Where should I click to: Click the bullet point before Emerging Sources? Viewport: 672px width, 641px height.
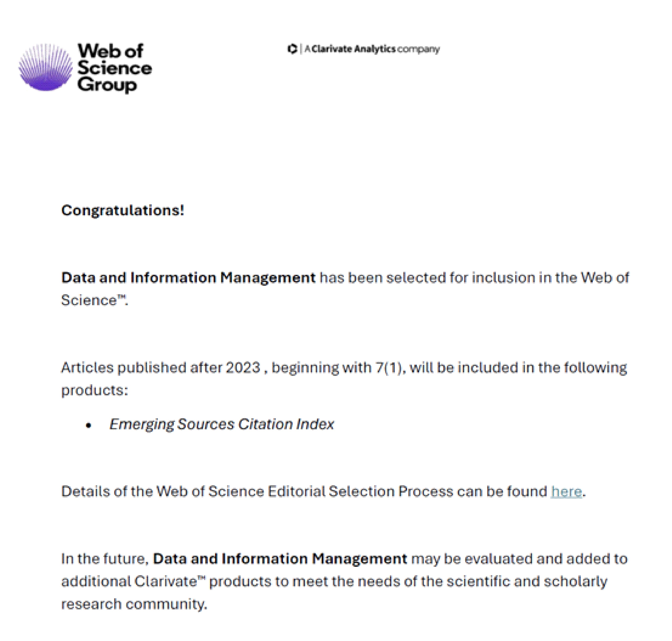pos(89,425)
